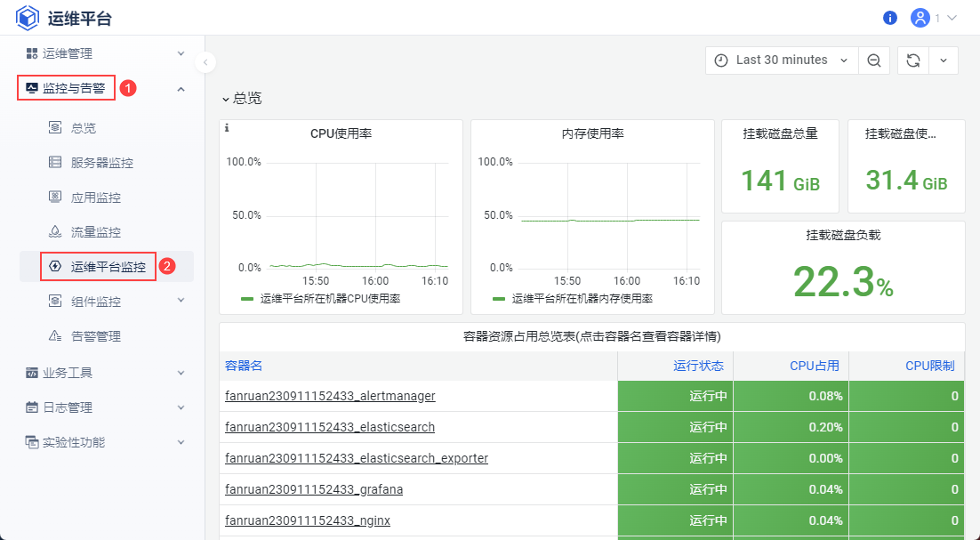
Task: Click the zoom out time range icon
Action: pyautogui.click(x=874, y=60)
